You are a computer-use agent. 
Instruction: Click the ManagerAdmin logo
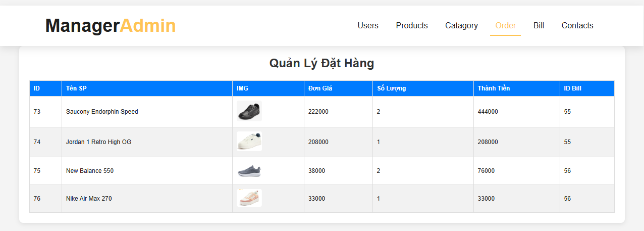111,26
